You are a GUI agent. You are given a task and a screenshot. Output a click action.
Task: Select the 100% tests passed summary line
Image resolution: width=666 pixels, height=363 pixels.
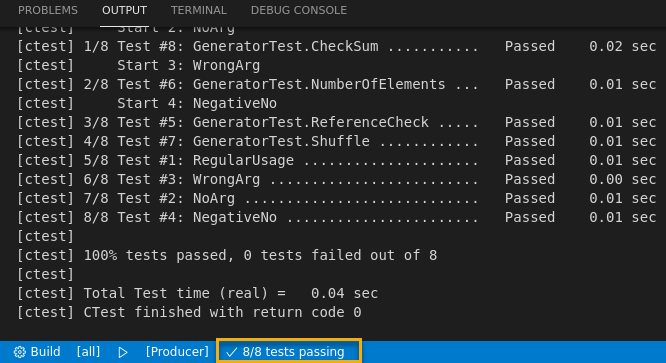[x=227, y=256]
